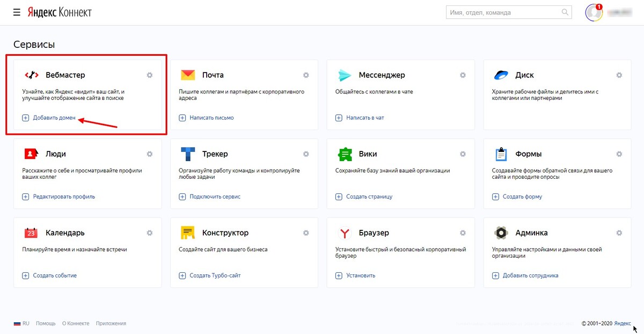644x334 pixels.
Task: Open the Трекер service title
Action: (x=215, y=154)
